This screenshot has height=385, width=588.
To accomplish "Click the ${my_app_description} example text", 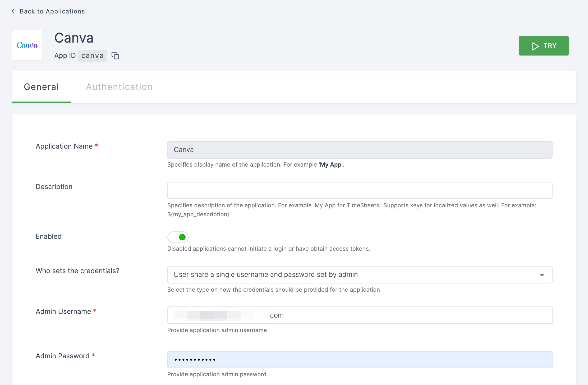I will [x=198, y=214].
